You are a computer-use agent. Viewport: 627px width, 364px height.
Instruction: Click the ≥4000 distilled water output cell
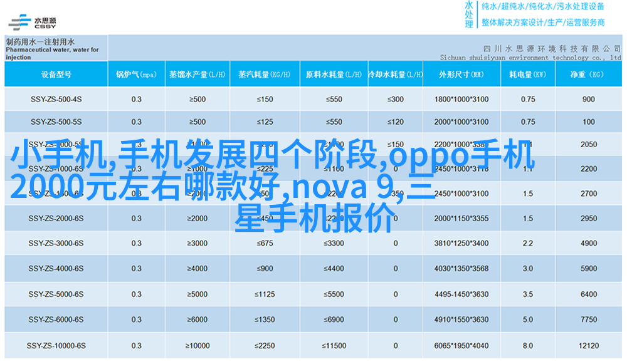198,269
